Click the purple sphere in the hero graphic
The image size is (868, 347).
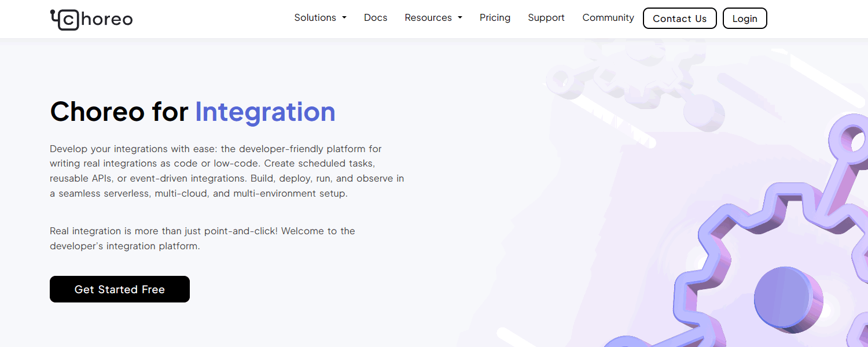tap(786, 297)
